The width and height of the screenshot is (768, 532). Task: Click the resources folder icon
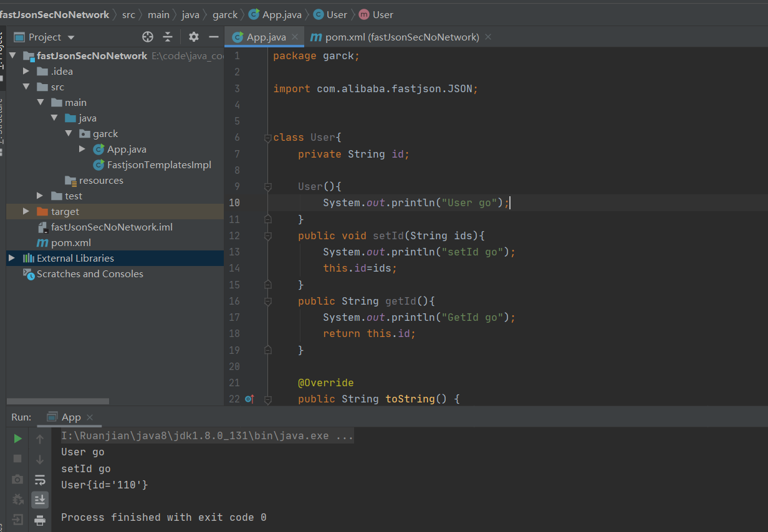click(71, 181)
